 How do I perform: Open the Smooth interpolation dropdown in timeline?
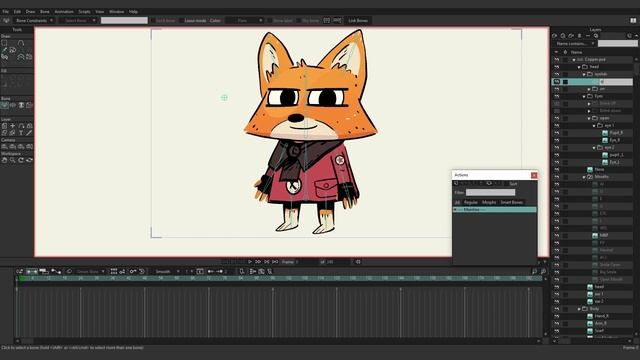(x=166, y=271)
